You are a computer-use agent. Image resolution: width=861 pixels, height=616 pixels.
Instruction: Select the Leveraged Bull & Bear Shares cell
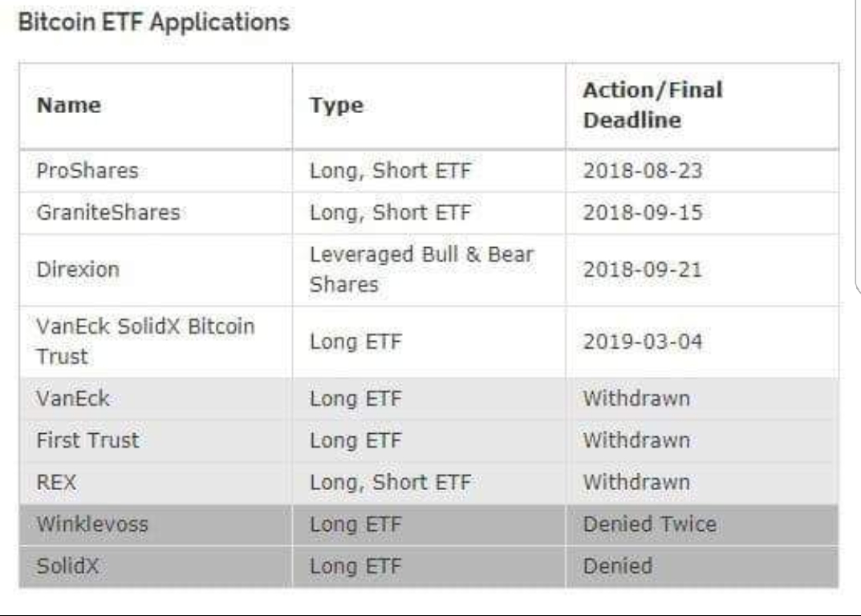point(421,269)
